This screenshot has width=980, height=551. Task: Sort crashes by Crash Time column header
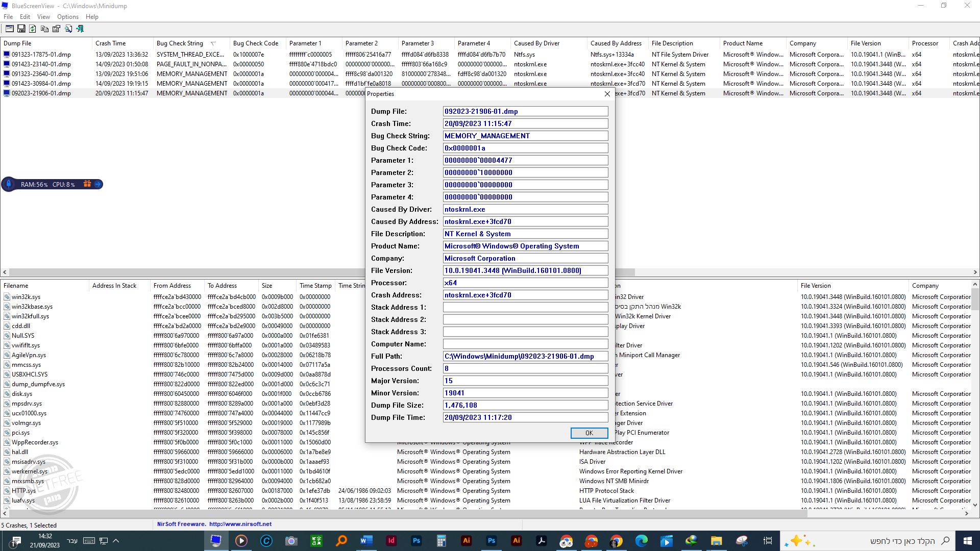click(122, 43)
